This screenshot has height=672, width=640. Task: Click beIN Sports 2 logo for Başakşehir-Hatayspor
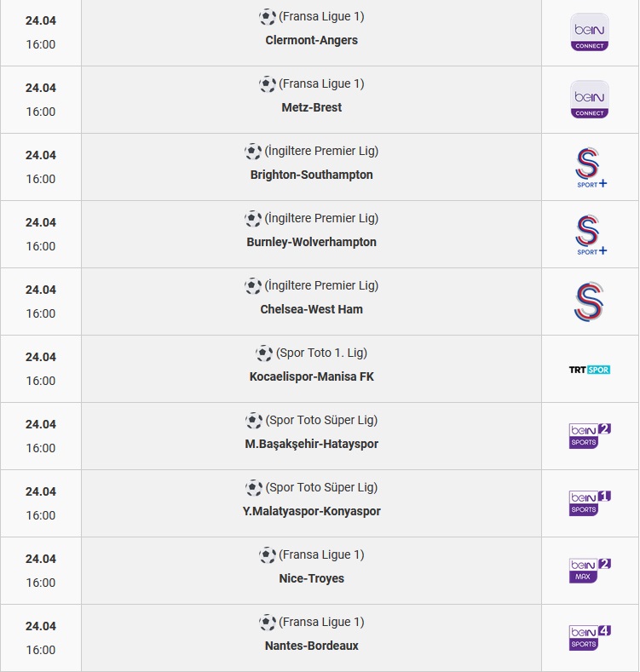[x=590, y=436]
